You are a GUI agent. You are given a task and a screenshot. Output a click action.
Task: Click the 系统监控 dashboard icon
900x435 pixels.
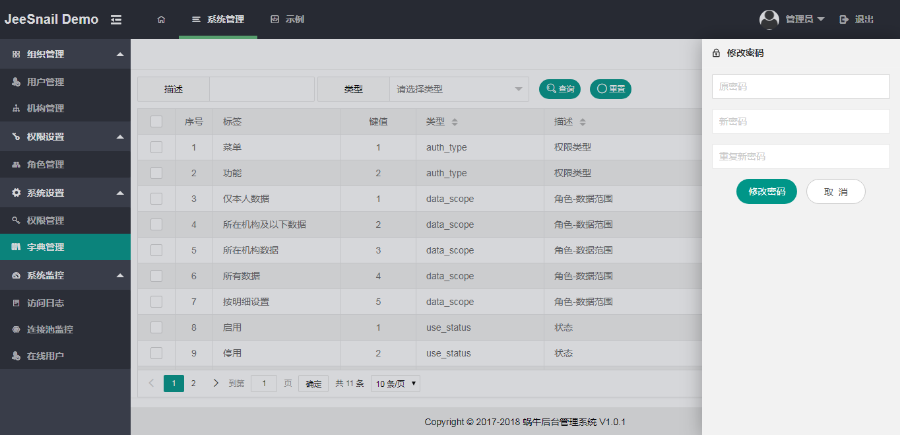pos(16,275)
